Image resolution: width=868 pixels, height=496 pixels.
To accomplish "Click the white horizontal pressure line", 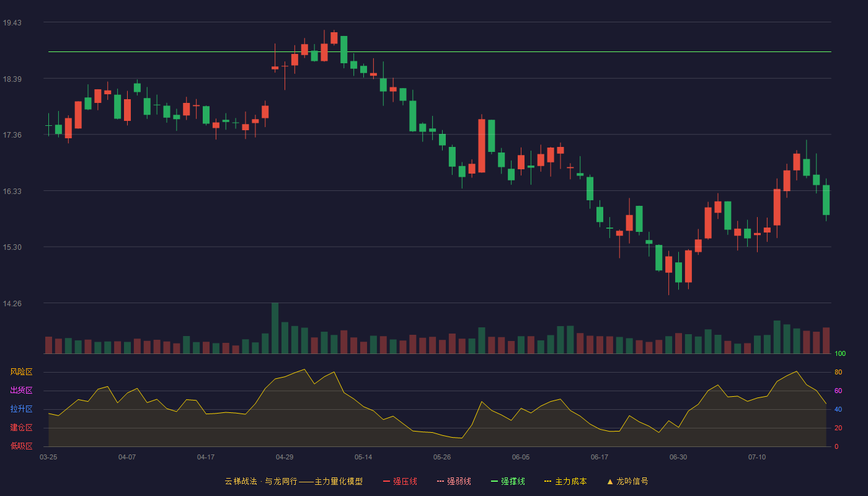I will click(x=440, y=51).
